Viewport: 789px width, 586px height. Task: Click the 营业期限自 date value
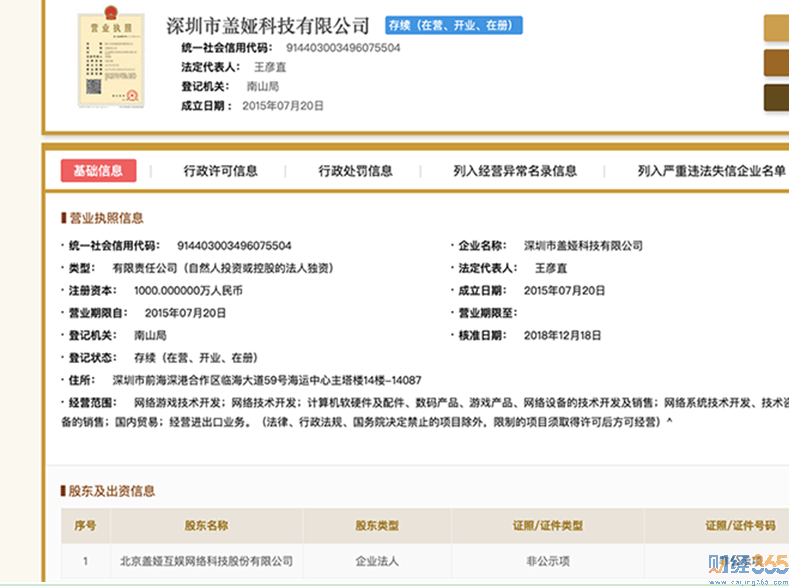[x=185, y=313]
